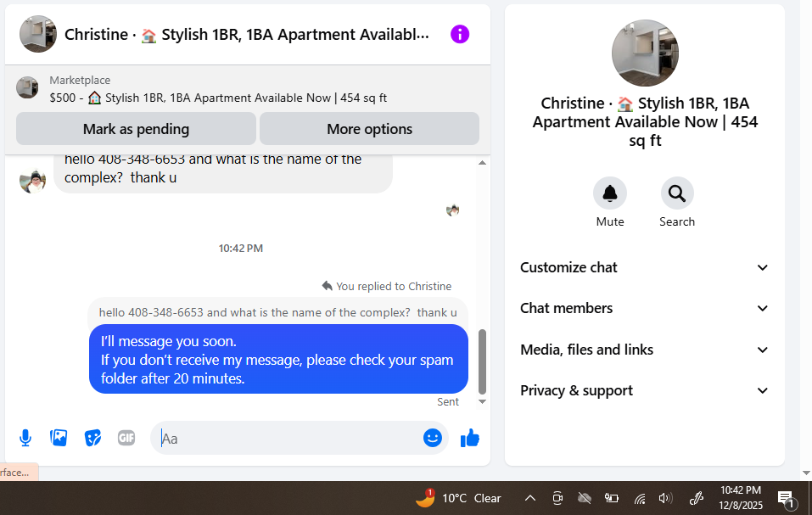Choose a sticker icon
Viewport: 812px width, 515px height.
(92, 438)
